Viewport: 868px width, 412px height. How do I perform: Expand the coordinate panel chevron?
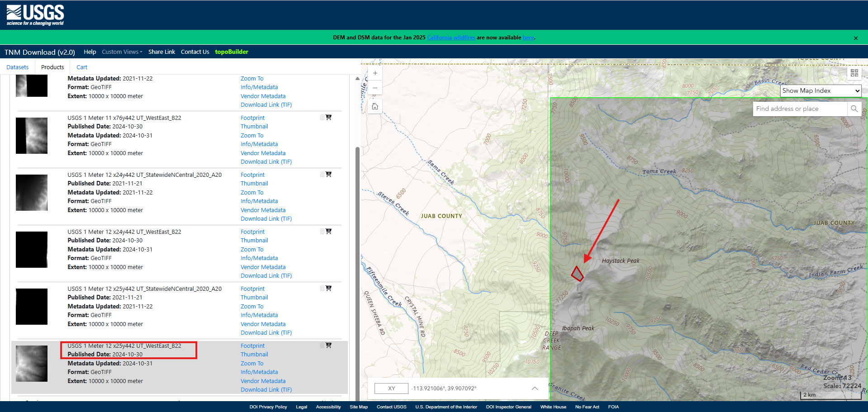click(x=535, y=388)
